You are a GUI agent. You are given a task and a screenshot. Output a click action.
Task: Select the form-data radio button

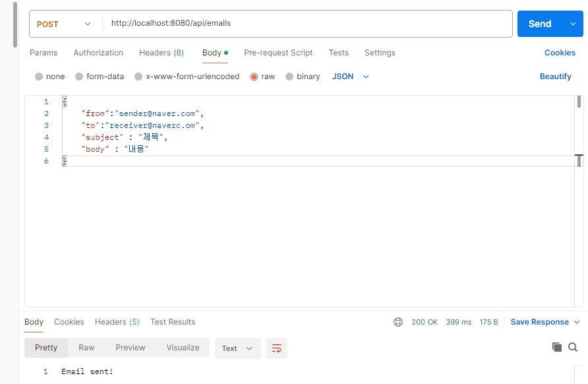[x=80, y=77]
